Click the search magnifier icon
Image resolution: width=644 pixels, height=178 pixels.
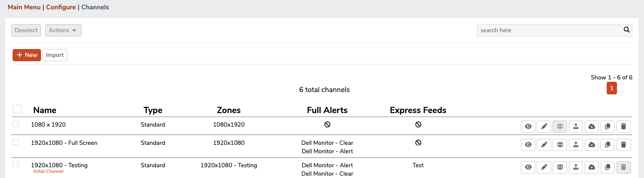[627, 30]
